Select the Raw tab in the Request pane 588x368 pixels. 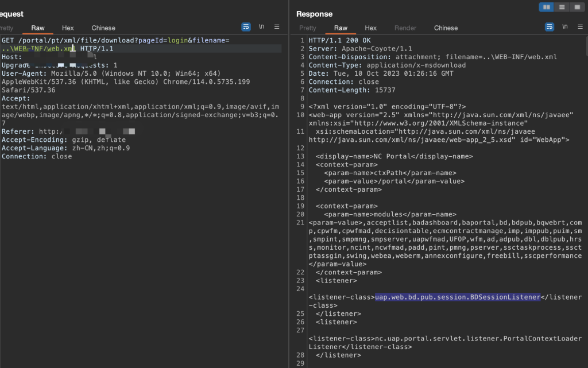pyautogui.click(x=38, y=28)
